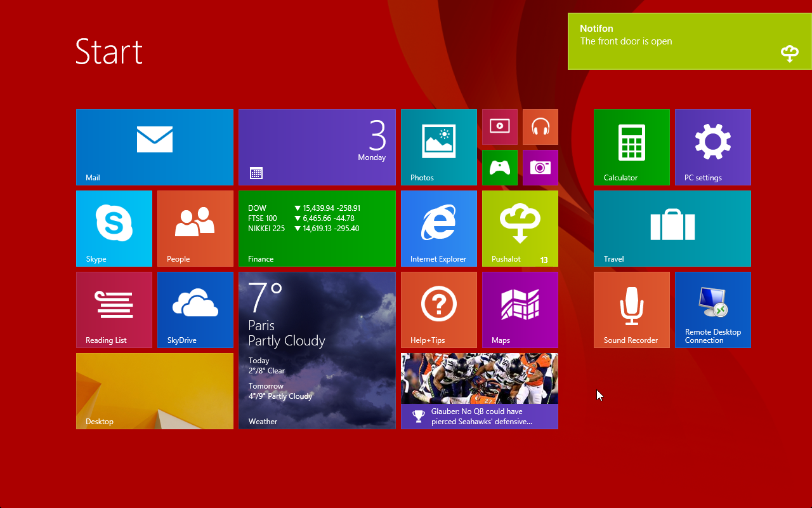Launch Sound Recorder

[x=631, y=309]
